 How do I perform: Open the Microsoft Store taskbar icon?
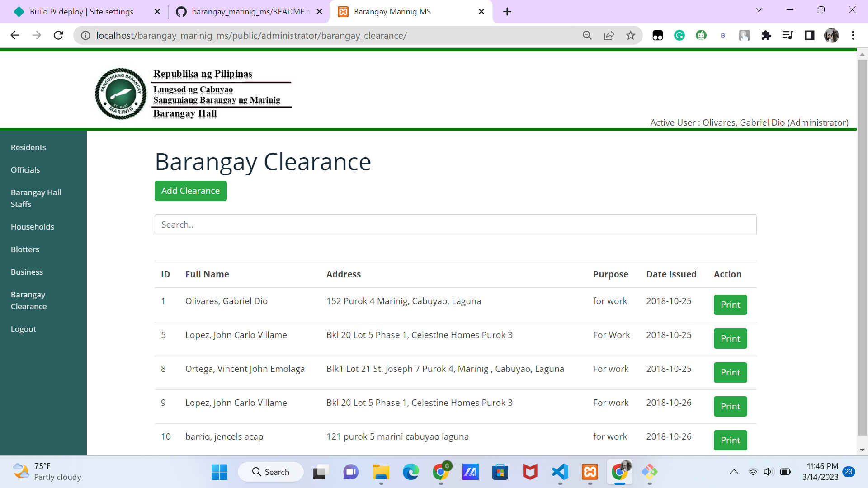coord(500,472)
